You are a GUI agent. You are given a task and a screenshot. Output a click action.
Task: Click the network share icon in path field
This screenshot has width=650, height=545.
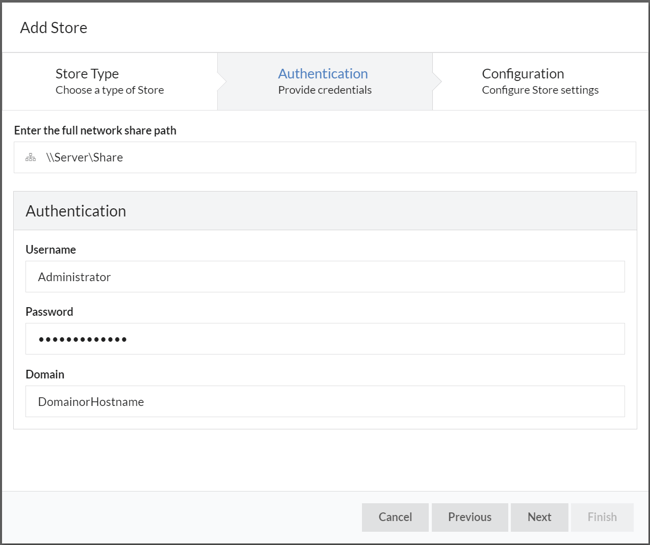point(31,157)
